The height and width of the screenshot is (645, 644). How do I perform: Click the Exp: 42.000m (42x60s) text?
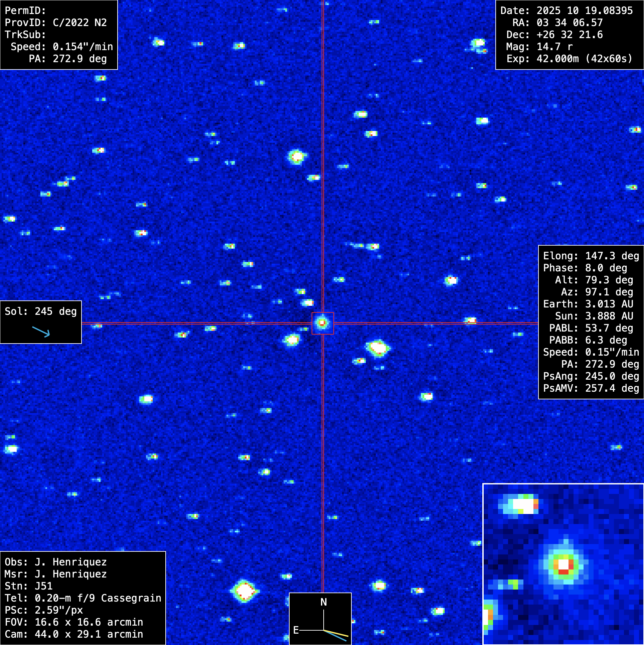(x=570, y=59)
